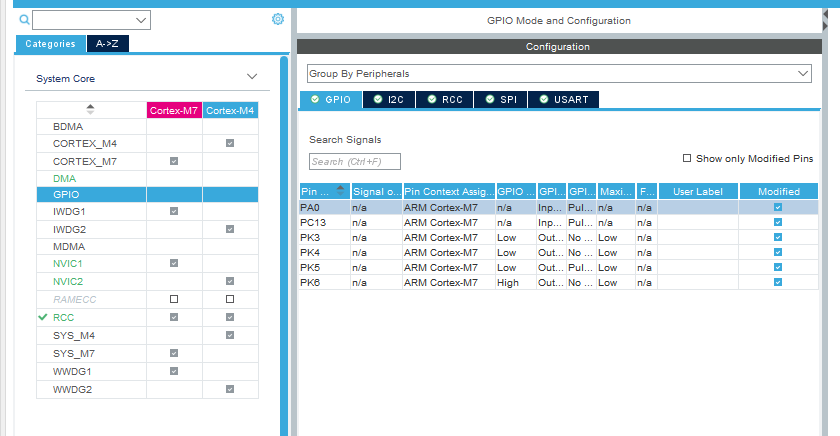Sort by Pin Context Assignment column
The image size is (840, 436).
point(449,191)
